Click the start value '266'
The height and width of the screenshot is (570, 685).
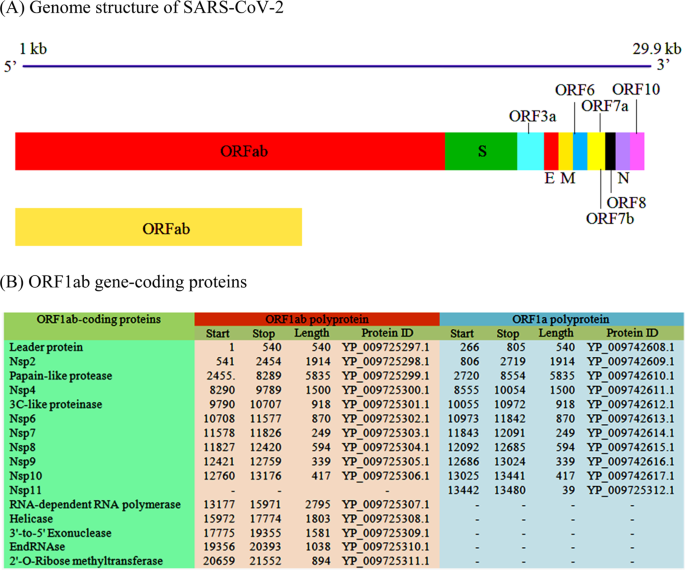point(470,347)
